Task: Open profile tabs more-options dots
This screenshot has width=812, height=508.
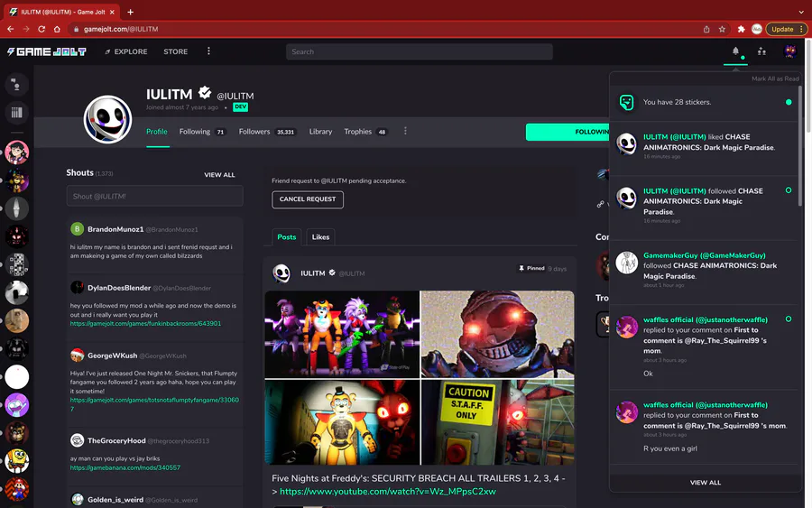Action: click(405, 131)
